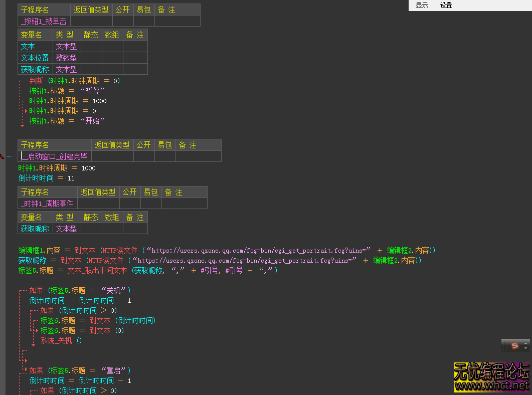
Task: Click the 整数型 type cell
Action: tap(66, 58)
